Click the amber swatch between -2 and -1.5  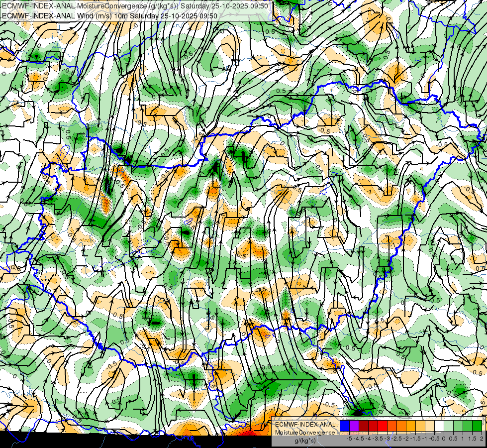[x=411, y=426]
